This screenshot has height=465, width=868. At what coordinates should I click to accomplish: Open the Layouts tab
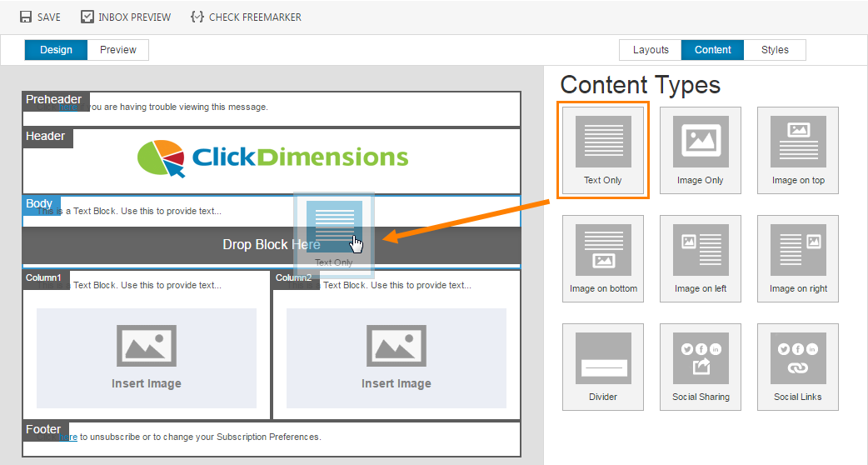[x=651, y=50]
